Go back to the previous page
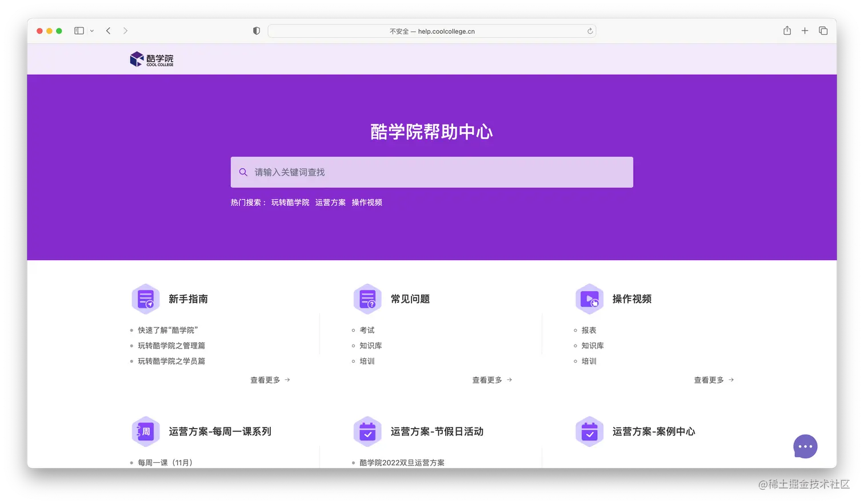 (x=108, y=31)
